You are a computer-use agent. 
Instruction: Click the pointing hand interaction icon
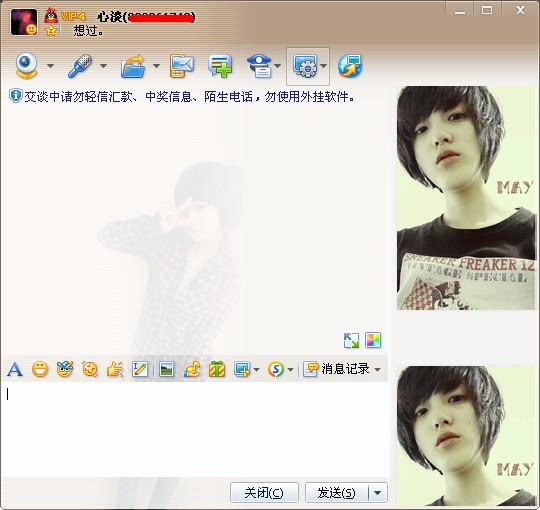(x=115, y=370)
